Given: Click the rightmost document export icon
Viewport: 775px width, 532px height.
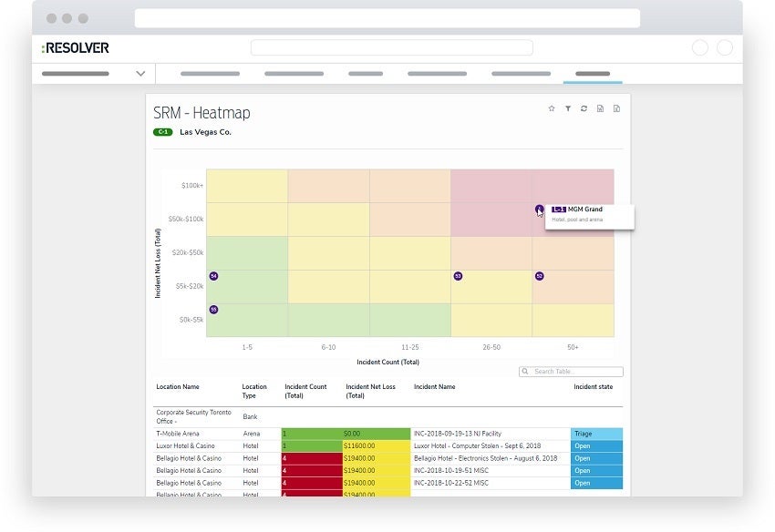Looking at the screenshot, I should pos(616,108).
